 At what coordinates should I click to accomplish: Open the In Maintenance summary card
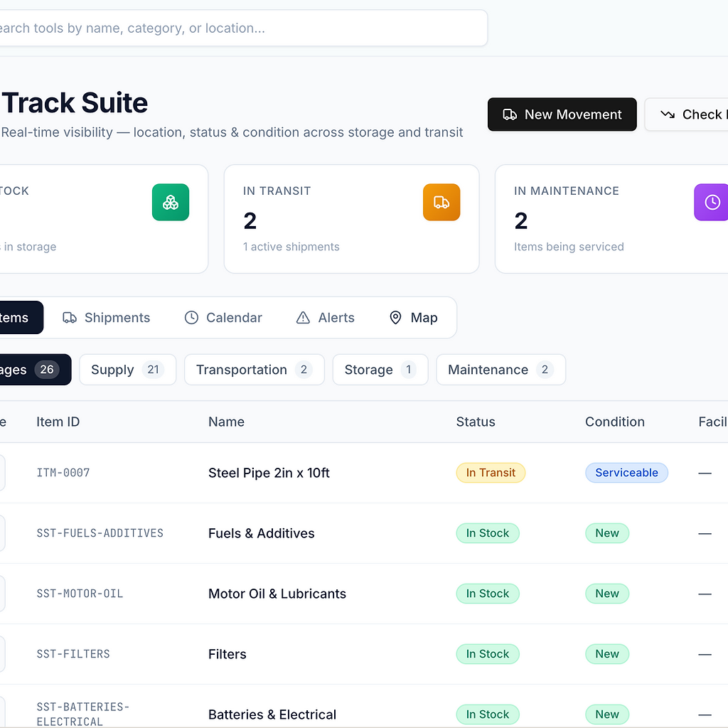[611, 219]
